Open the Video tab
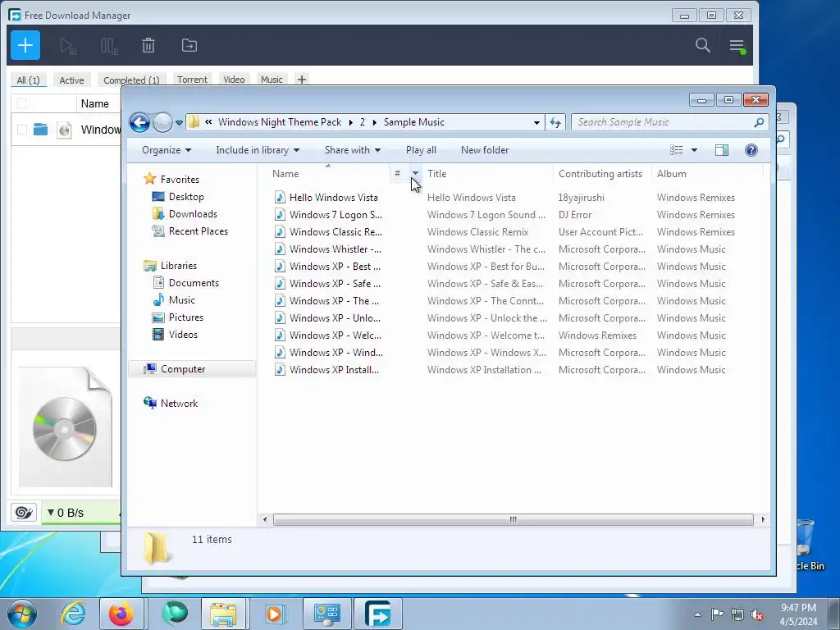 tap(234, 80)
